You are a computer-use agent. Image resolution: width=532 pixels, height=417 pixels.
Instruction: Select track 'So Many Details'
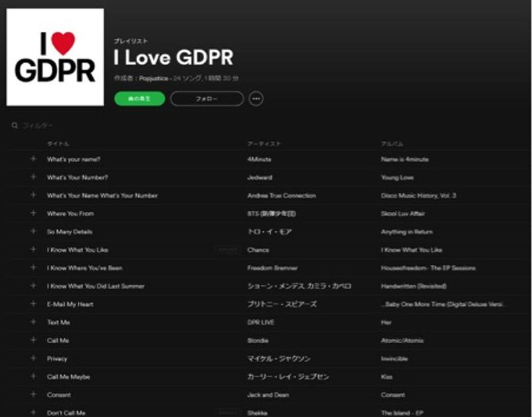tap(70, 232)
